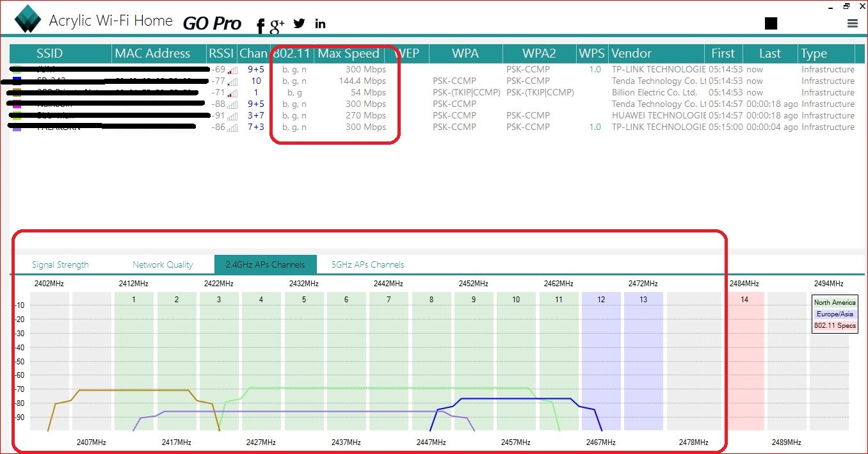Select the 2.4GHz APs Channels tab

[x=266, y=264]
